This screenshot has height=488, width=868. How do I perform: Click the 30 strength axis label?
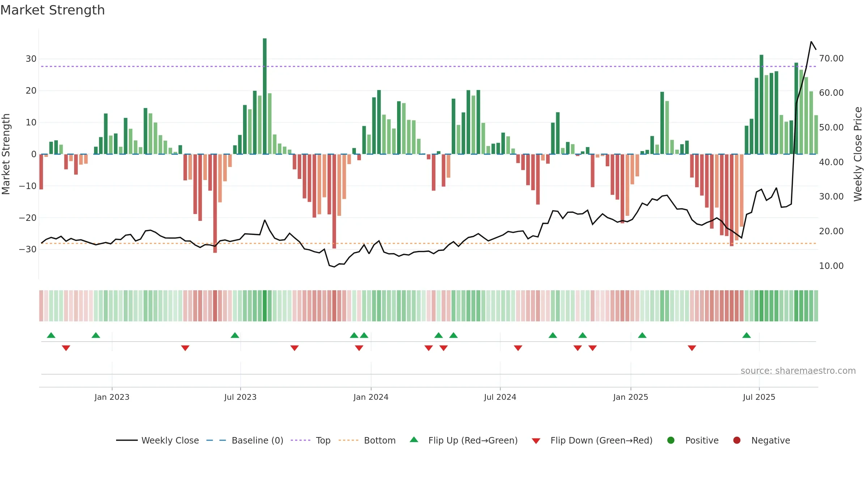[31, 59]
